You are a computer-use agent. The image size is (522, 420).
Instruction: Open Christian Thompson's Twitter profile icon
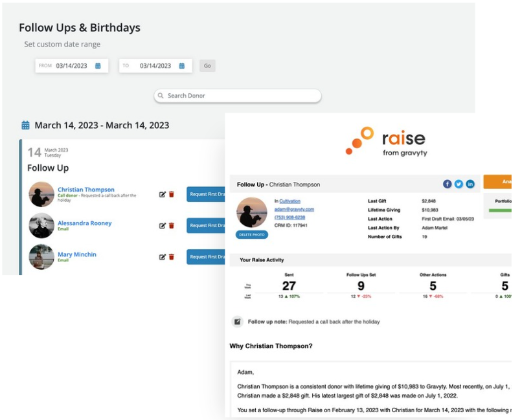(x=459, y=184)
